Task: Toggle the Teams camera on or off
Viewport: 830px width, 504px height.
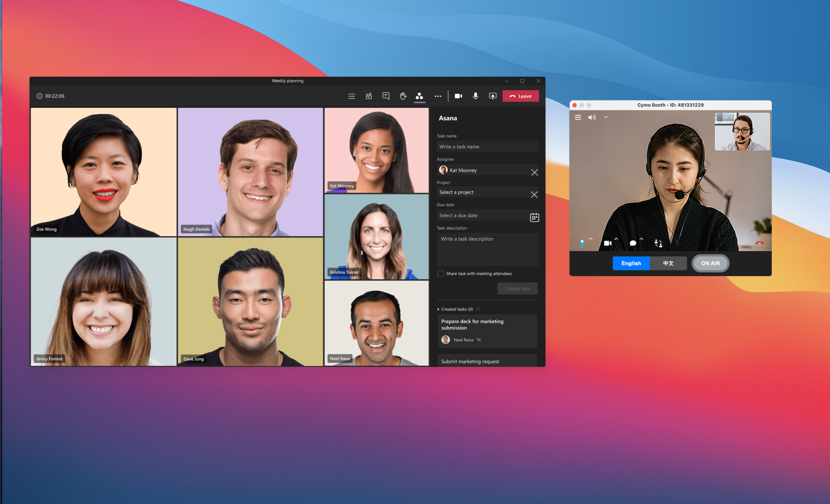Action: click(458, 96)
